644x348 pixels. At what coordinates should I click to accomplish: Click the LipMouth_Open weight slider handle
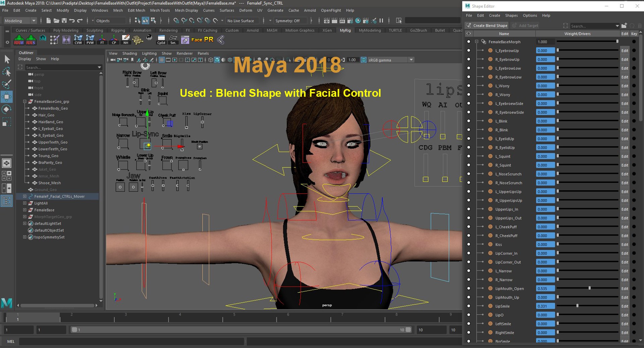[x=589, y=288]
